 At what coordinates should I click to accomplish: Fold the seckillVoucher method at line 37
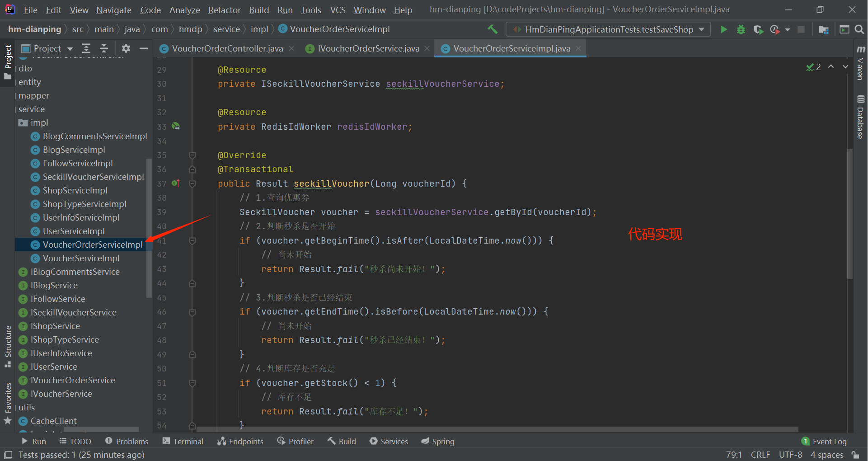click(192, 183)
